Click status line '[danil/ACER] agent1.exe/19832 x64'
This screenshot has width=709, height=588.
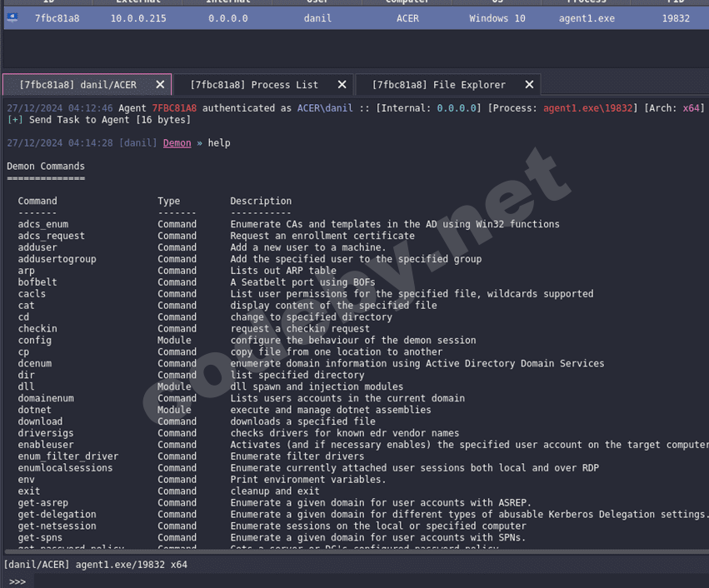point(96,565)
